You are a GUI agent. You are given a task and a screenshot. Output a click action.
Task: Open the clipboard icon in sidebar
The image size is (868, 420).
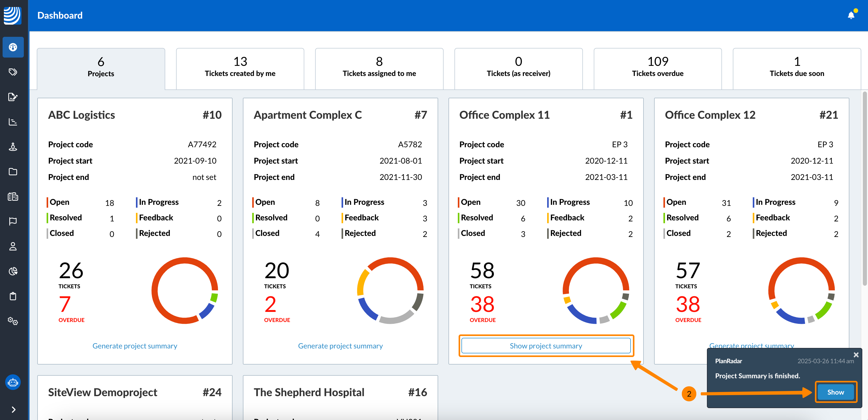(13, 296)
